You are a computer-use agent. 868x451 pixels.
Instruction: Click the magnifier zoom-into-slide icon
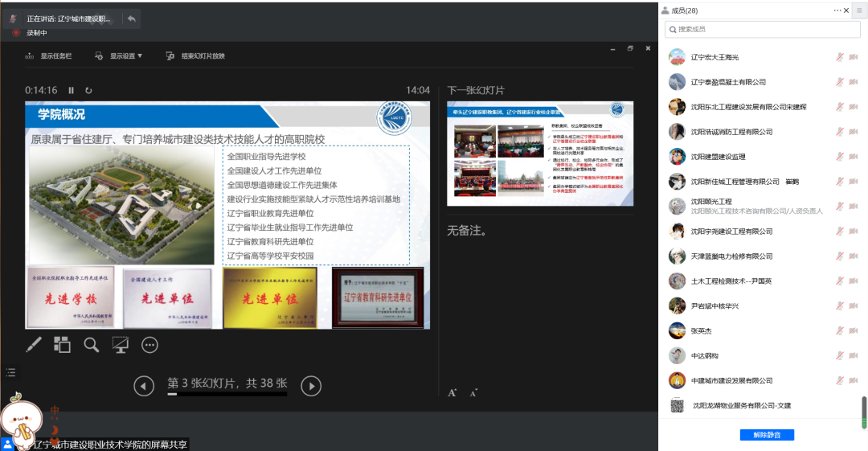[92, 345]
